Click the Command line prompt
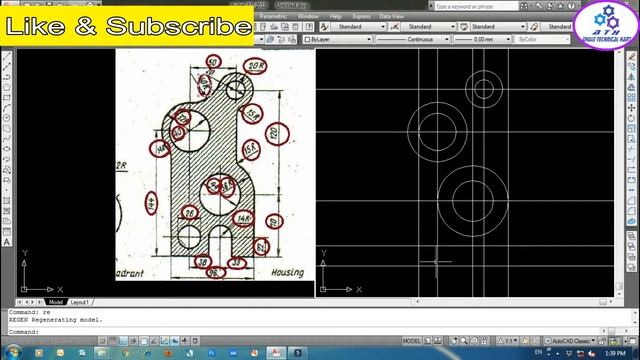640x360 pixels. [x=318, y=332]
